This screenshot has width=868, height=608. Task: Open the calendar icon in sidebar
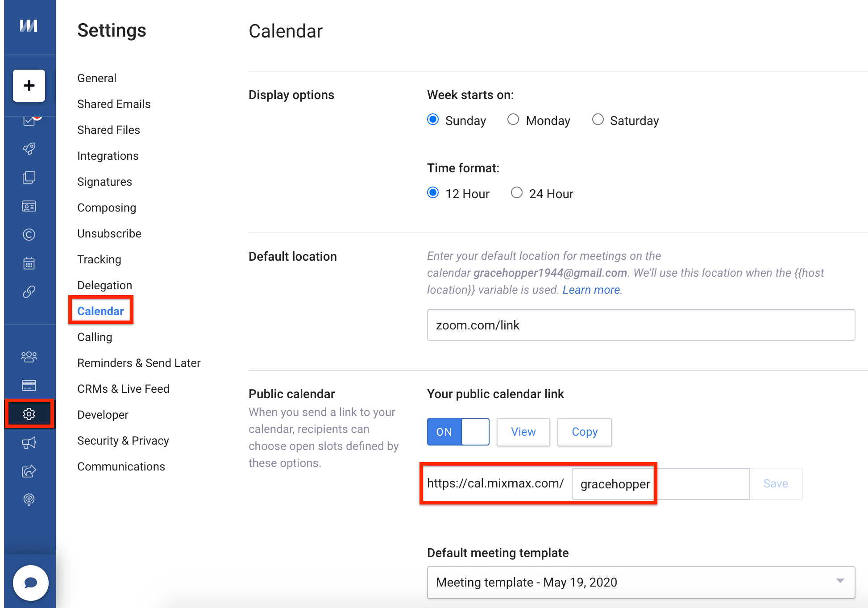pyautogui.click(x=30, y=262)
